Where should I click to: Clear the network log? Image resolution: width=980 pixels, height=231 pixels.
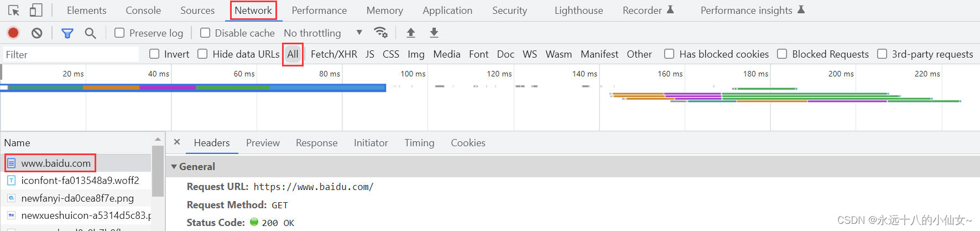pyautogui.click(x=37, y=33)
